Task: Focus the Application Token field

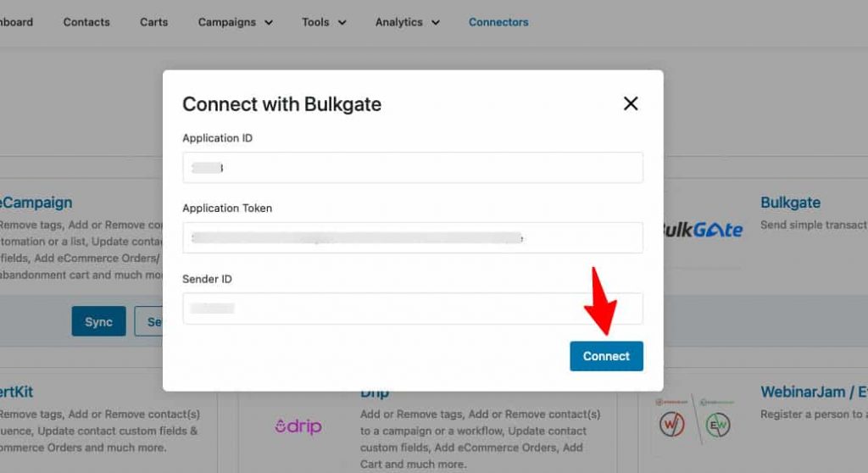Action: tap(413, 237)
